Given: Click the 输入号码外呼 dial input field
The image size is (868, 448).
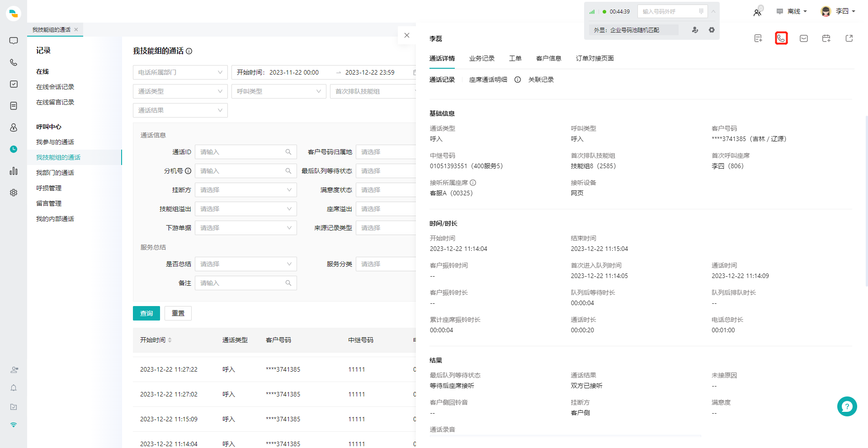Looking at the screenshot, I should 672,11.
